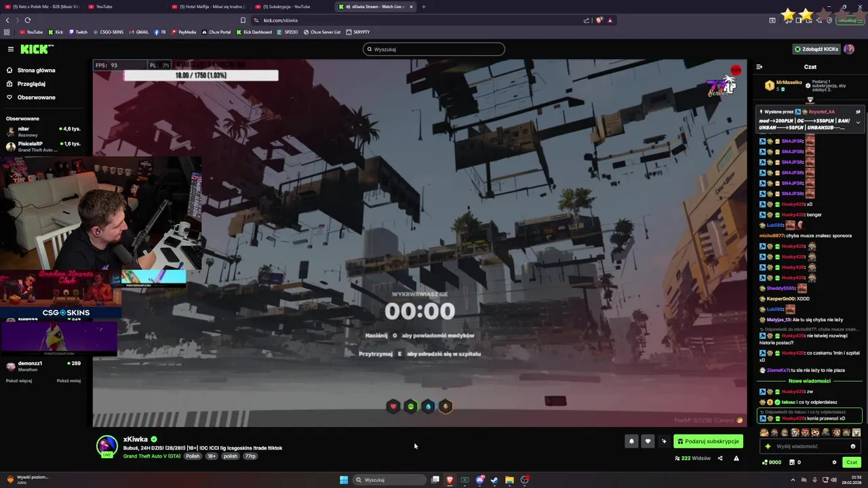This screenshot has width=868, height=488.
Task: Click the bookmark icon in address bar
Action: point(243,20)
